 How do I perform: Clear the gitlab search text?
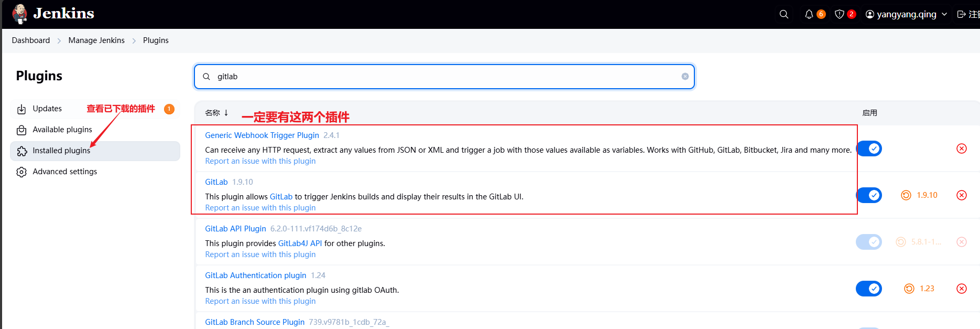tap(685, 77)
